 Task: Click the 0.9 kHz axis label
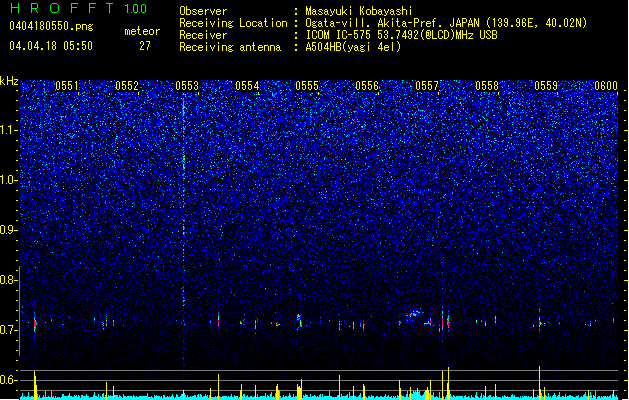pos(9,230)
